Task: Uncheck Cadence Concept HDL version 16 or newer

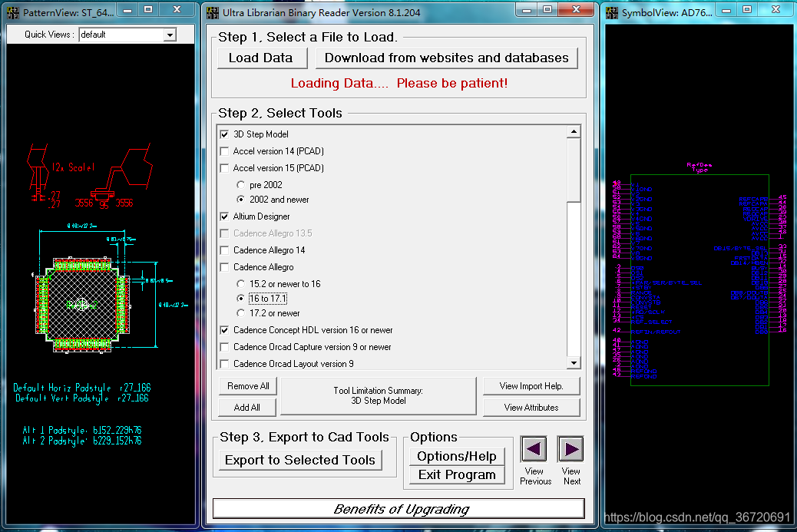Action: point(225,330)
